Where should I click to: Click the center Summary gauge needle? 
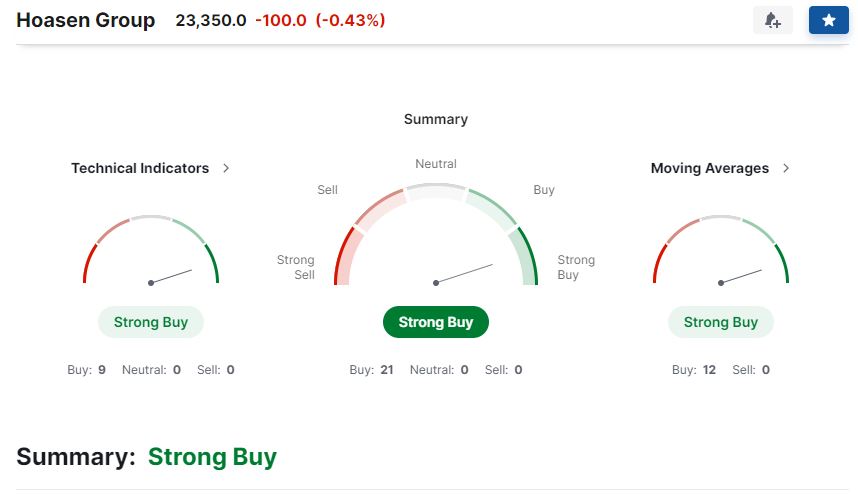465,273
